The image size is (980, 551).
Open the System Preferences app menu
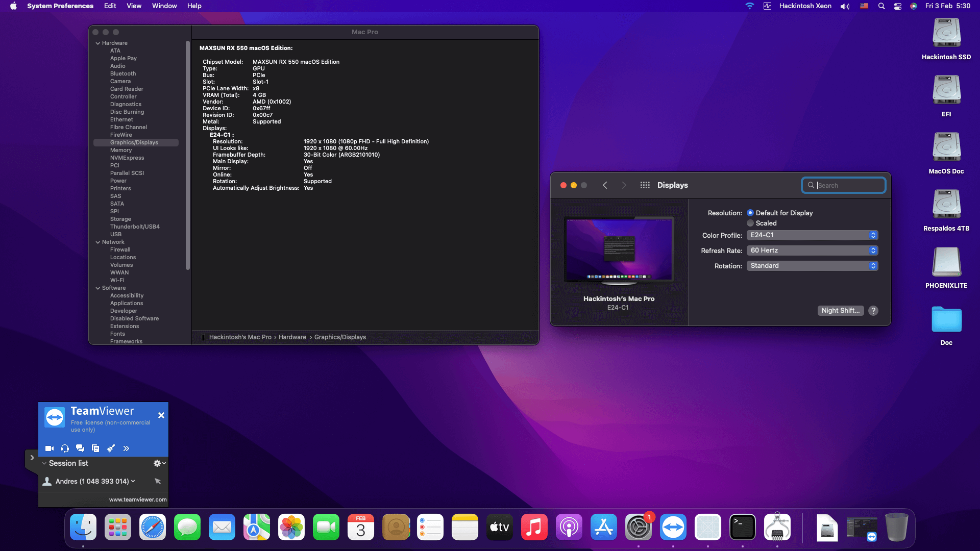coord(60,6)
